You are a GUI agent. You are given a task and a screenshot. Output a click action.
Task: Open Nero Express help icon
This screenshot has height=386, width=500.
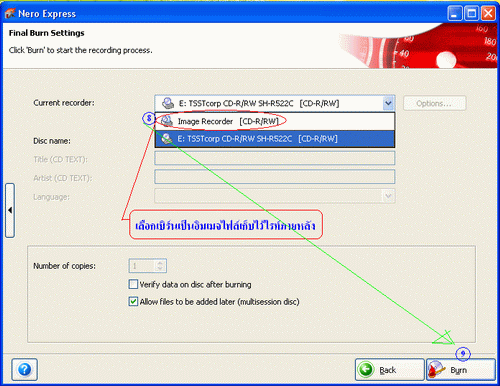pyautogui.click(x=24, y=369)
